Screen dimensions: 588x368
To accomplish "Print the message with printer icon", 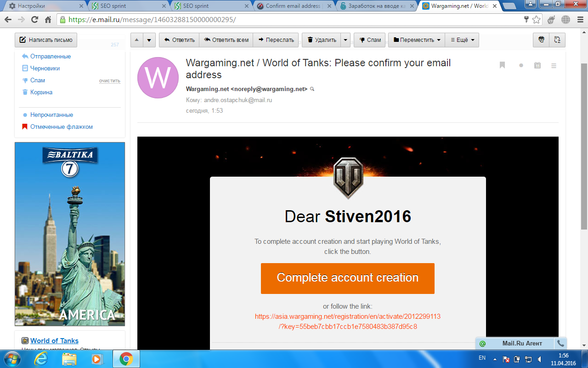I will pos(541,40).
